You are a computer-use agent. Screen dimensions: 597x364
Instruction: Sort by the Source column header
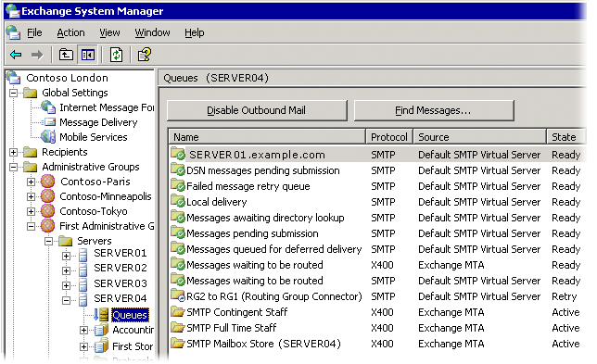click(x=480, y=137)
